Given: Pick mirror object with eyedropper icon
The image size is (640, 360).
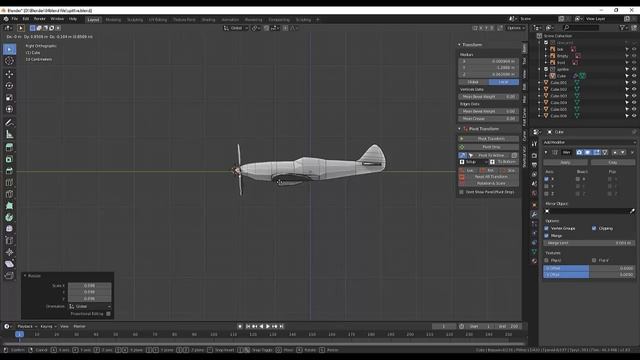Looking at the screenshot, I should [x=632, y=211].
